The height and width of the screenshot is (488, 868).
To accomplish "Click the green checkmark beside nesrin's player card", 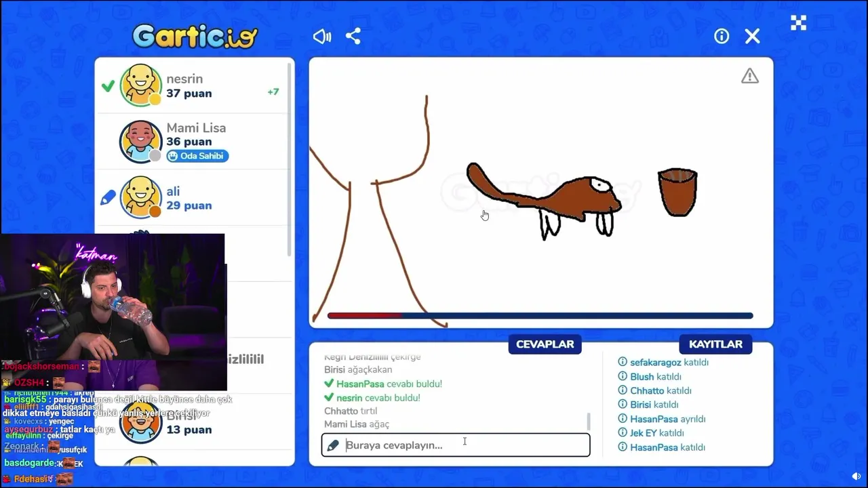I will (108, 86).
